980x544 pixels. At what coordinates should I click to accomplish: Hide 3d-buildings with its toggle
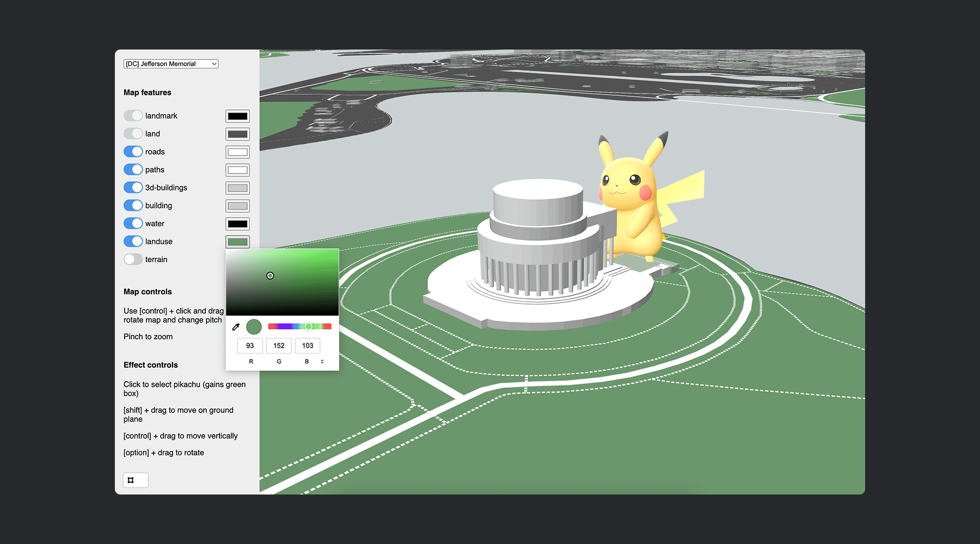click(x=133, y=188)
